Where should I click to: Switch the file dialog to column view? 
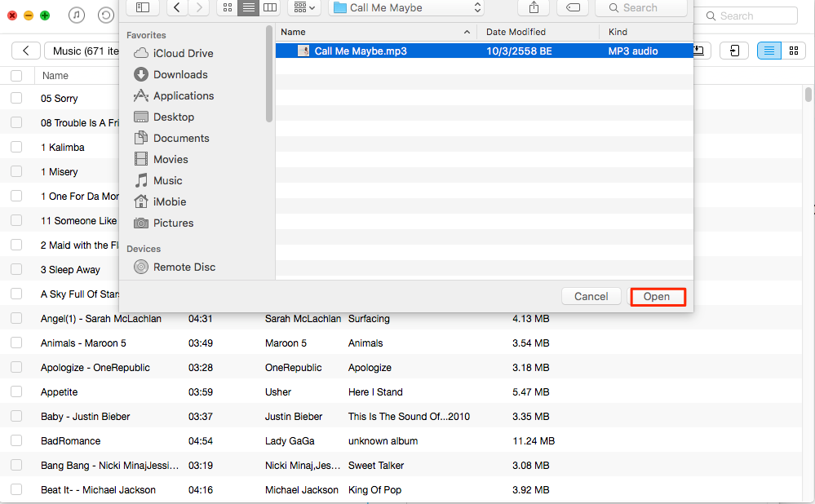tap(270, 8)
